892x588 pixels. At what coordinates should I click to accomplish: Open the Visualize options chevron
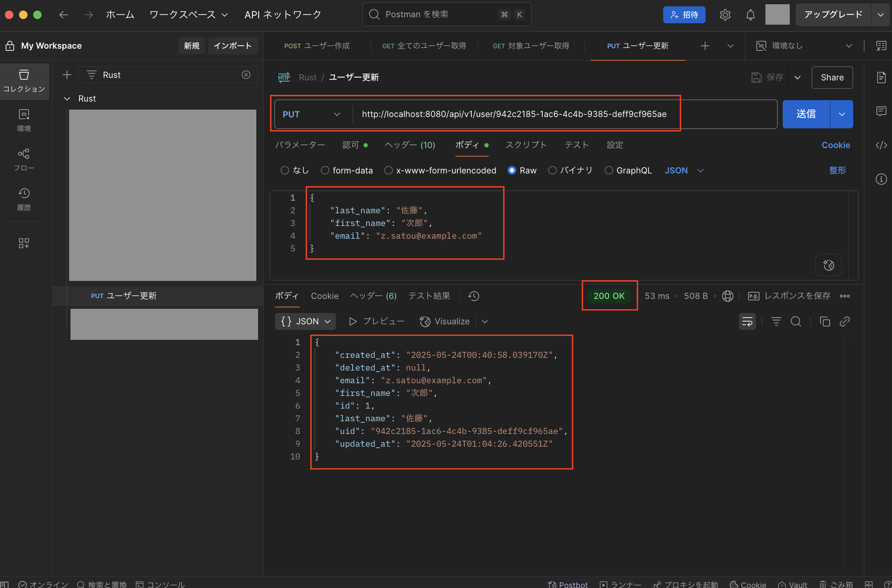(484, 321)
